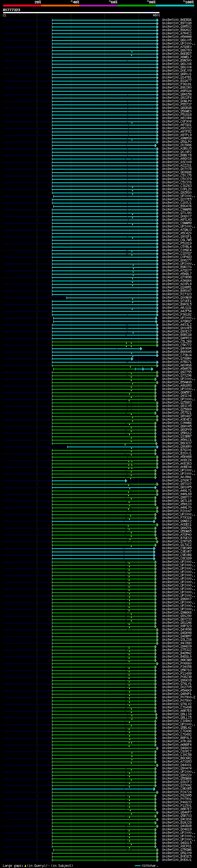197x868 pixels.
Task: Click the white query length bar
Action: [x=81, y=12]
